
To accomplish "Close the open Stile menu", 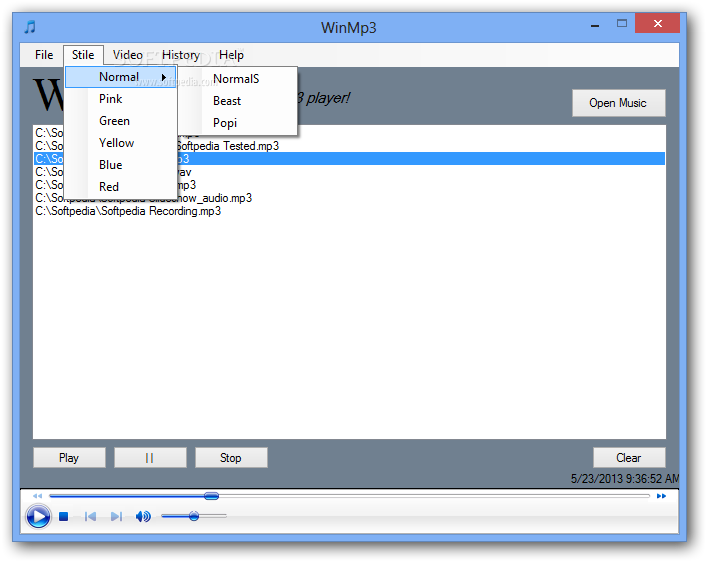I will tap(83, 55).
